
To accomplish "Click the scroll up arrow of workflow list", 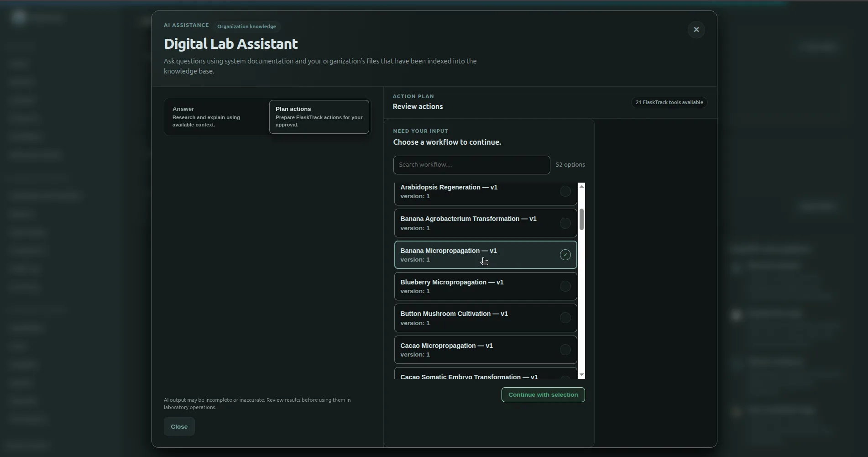I will (581, 186).
